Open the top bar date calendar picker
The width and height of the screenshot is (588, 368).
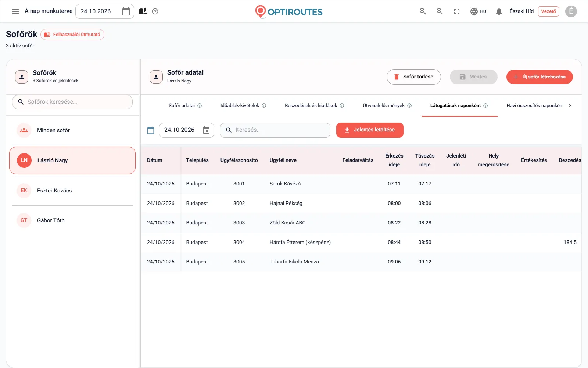point(126,11)
